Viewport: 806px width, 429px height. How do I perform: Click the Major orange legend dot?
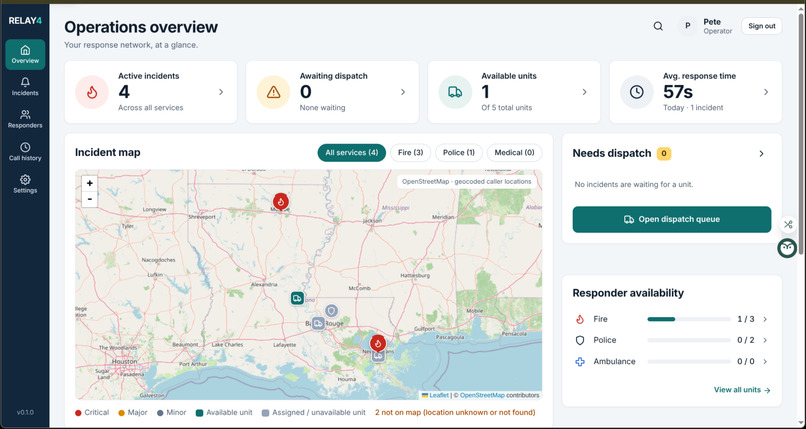pos(121,413)
